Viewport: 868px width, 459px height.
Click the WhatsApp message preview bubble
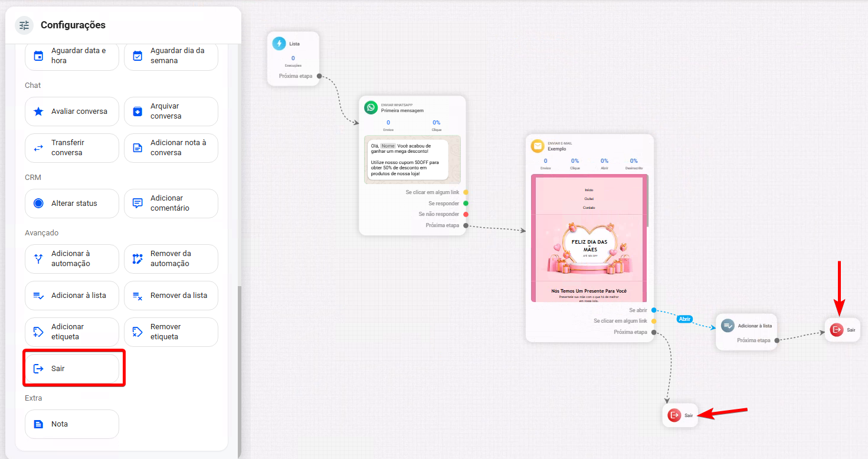coord(407,160)
